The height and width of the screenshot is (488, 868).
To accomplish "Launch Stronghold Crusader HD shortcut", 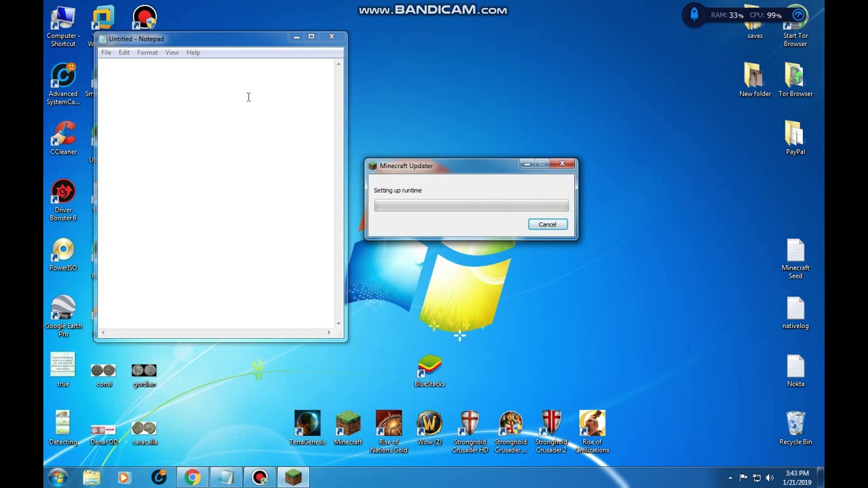I will [x=470, y=432].
